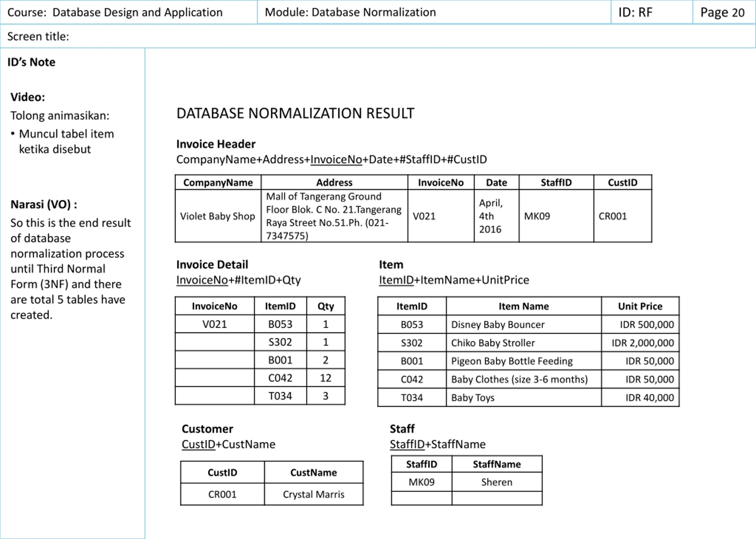Select the 'Baby Toys' cell
The width and height of the screenshot is (756, 539).
524,397
